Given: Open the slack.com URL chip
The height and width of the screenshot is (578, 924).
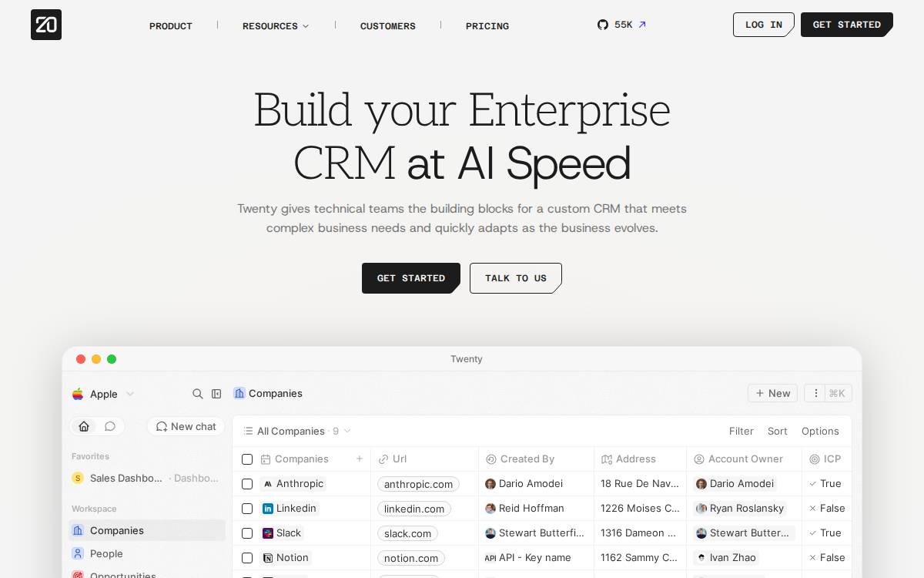Looking at the screenshot, I should [x=407, y=533].
